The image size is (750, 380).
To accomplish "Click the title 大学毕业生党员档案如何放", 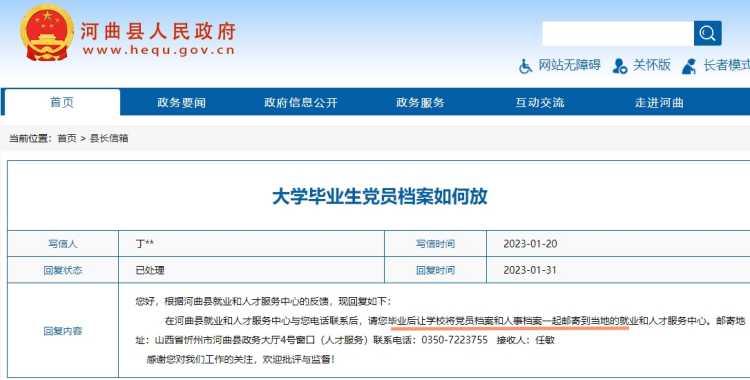I will tap(380, 196).
